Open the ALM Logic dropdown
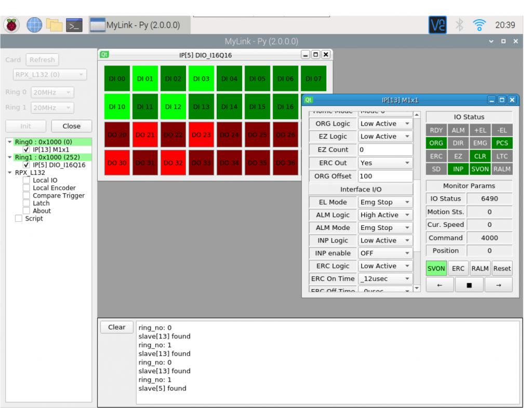 (385, 215)
